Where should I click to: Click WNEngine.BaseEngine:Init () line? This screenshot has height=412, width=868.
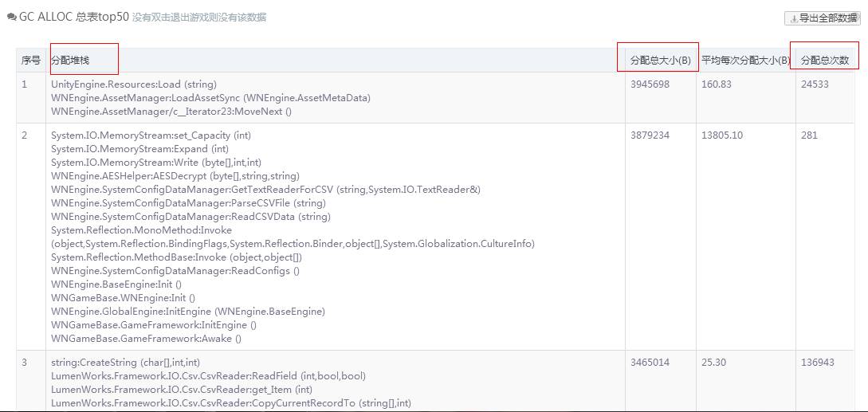[116, 284]
